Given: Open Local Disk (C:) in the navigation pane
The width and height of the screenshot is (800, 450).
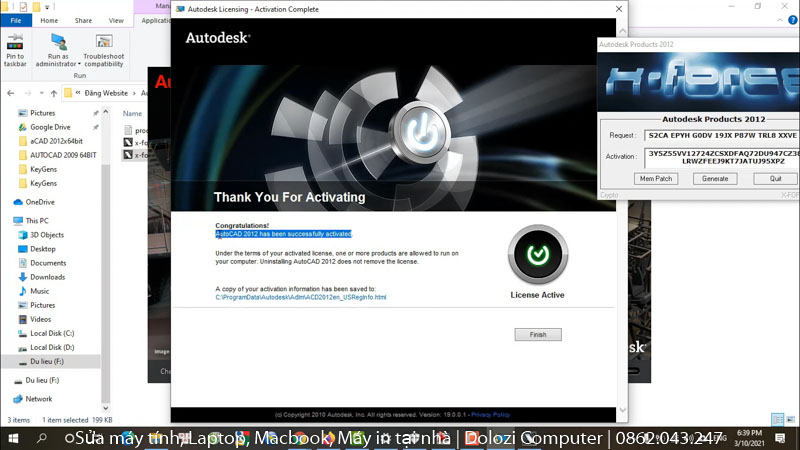Looking at the screenshot, I should click(x=51, y=333).
